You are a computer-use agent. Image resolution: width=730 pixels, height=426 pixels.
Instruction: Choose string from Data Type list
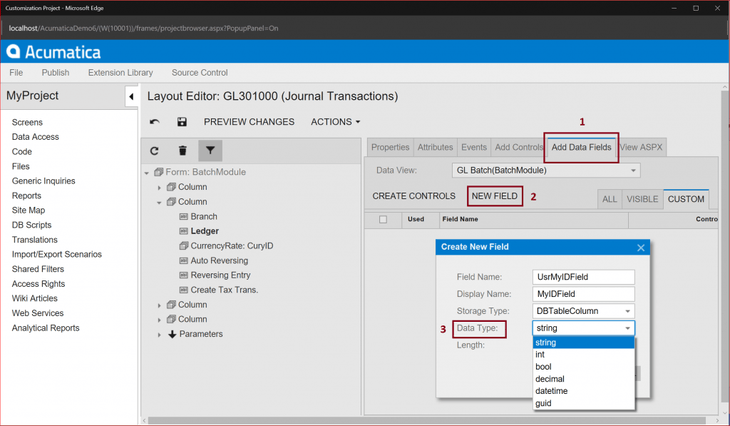click(583, 343)
